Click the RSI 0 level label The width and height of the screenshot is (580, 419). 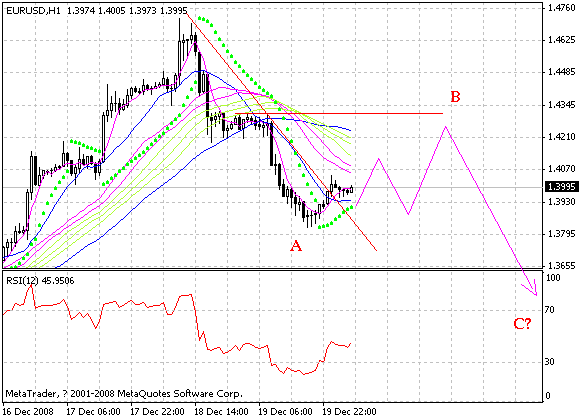coord(548,396)
